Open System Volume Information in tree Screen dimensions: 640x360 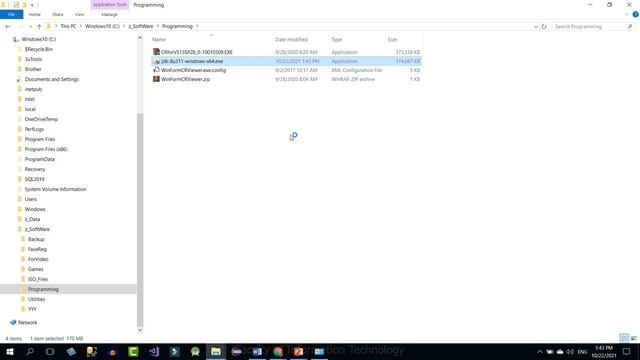click(x=55, y=189)
